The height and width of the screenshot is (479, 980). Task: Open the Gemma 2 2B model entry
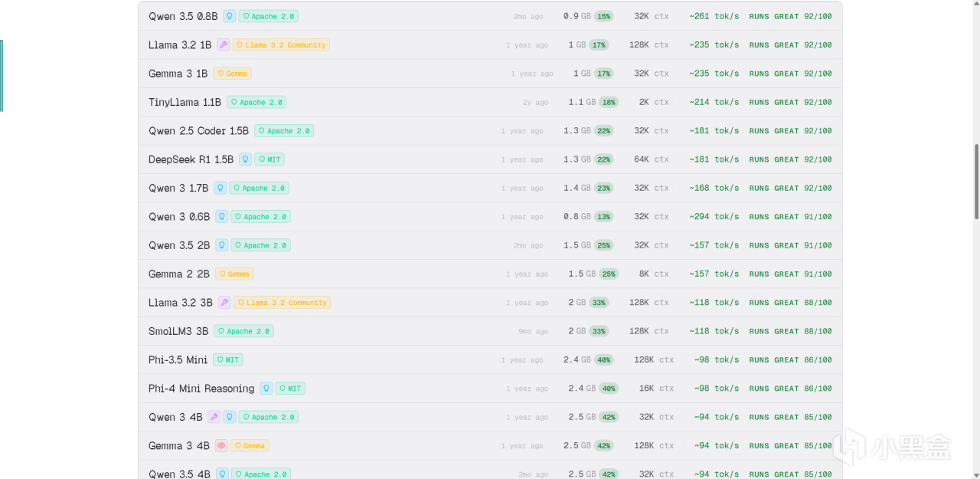490,274
